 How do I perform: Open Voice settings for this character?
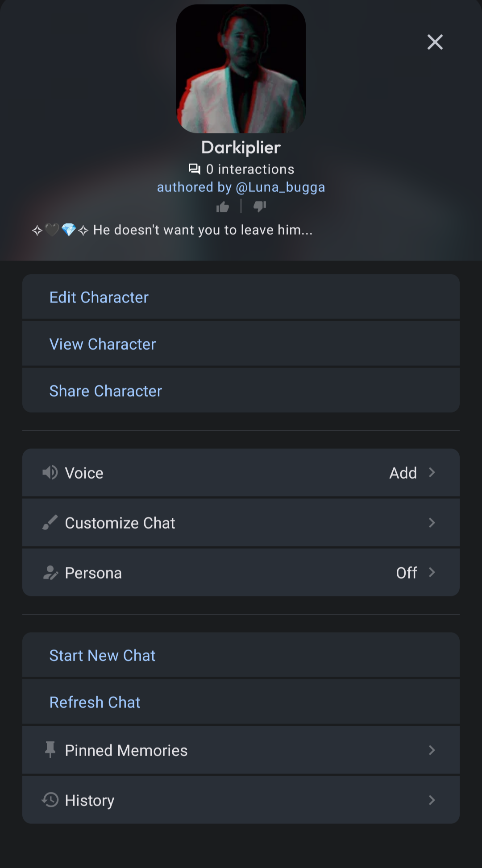point(241,473)
